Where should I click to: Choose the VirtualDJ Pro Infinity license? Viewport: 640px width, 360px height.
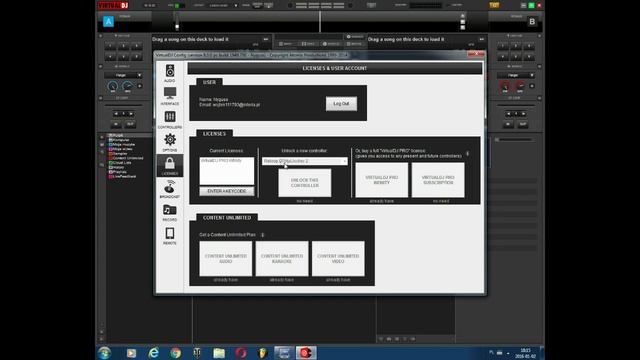(x=381, y=180)
